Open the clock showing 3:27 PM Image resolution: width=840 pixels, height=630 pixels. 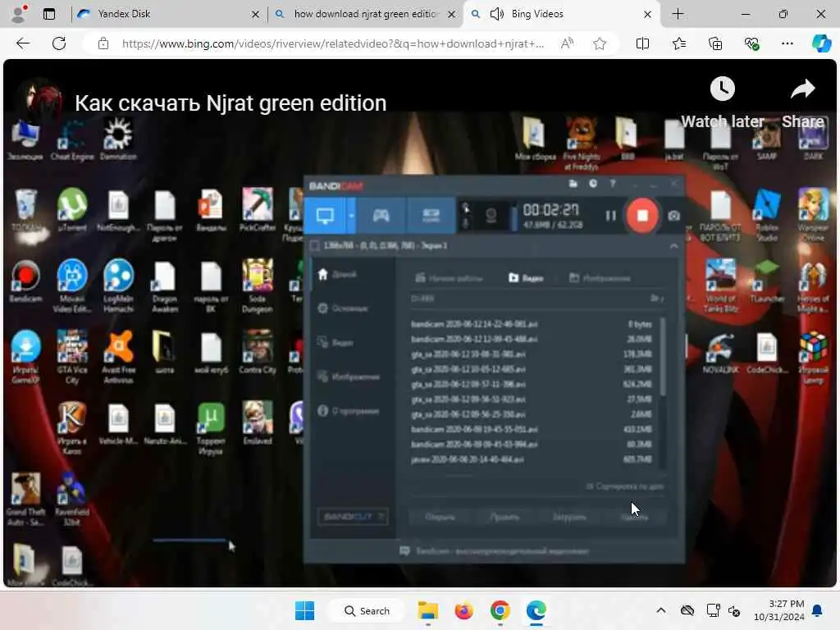(x=779, y=610)
